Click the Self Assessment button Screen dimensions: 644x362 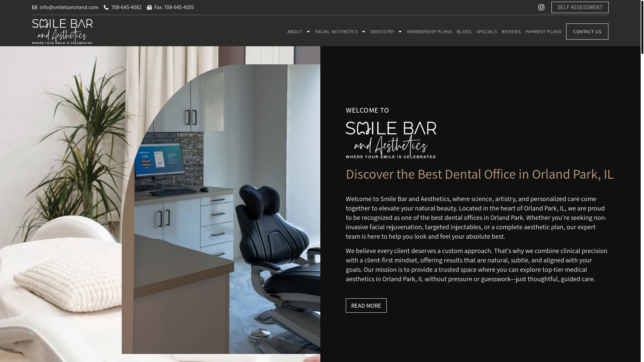click(580, 7)
